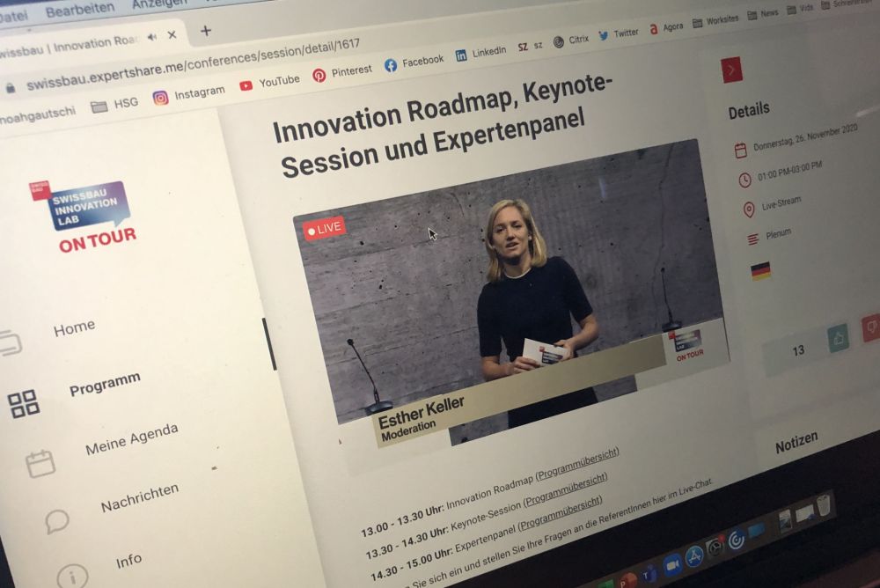Open the Pinterest bookmark
Screen dimensions: 880x588
(342, 72)
